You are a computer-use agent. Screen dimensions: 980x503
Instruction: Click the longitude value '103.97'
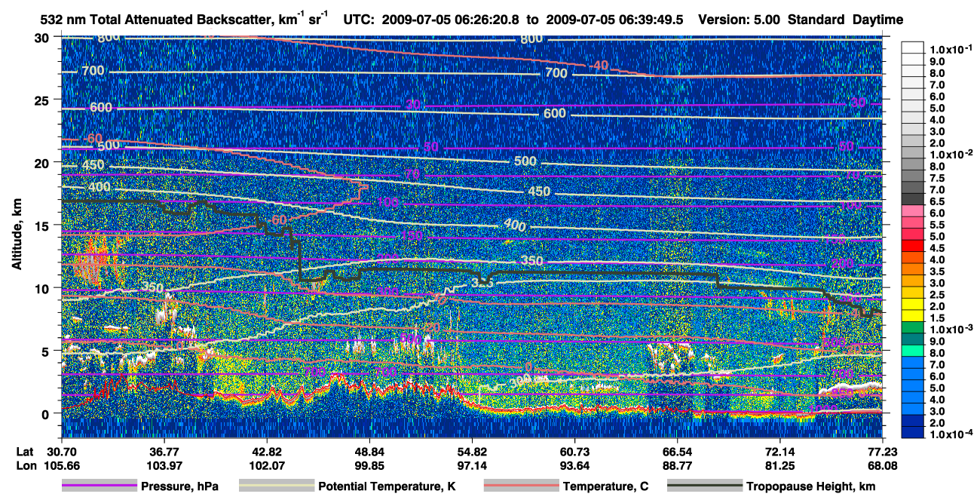164,465
